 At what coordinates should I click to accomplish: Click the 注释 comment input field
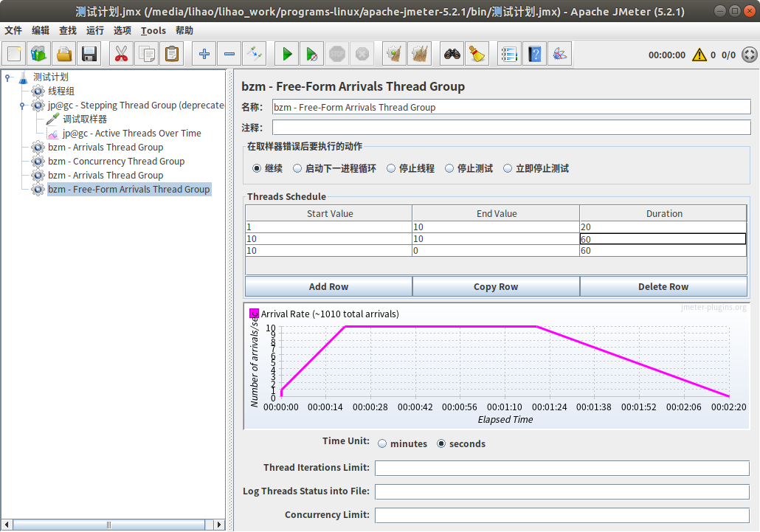[x=511, y=128]
